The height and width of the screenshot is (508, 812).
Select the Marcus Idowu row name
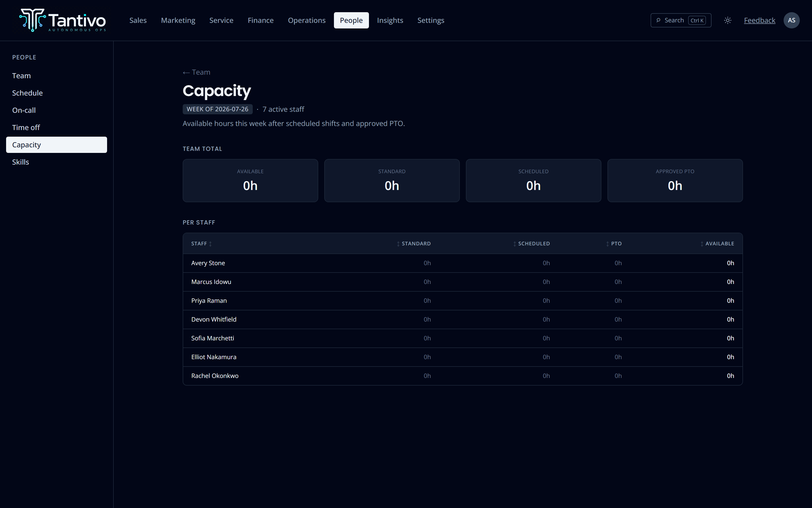tap(211, 282)
